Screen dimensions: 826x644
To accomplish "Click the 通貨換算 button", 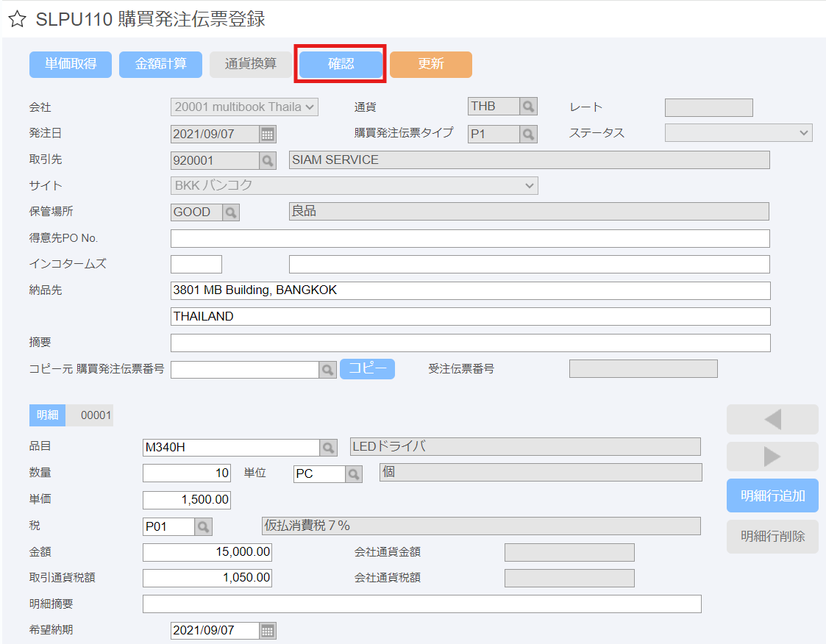I will (251, 64).
